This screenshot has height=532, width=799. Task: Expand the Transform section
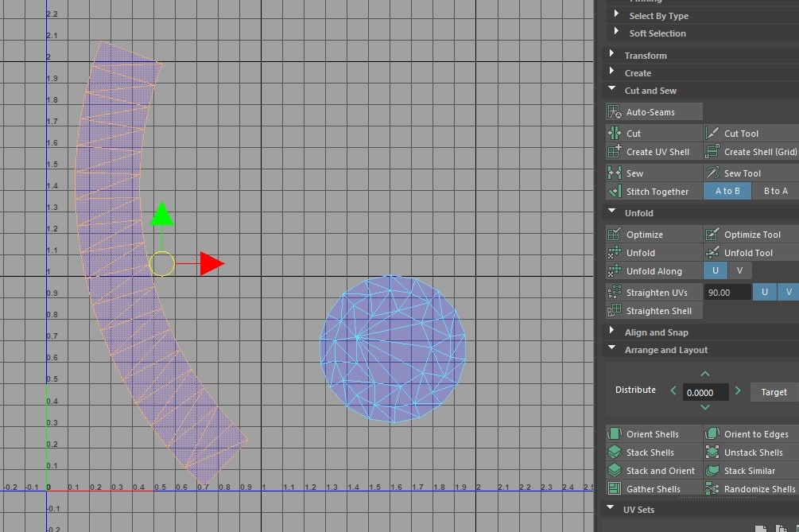pyautogui.click(x=611, y=53)
